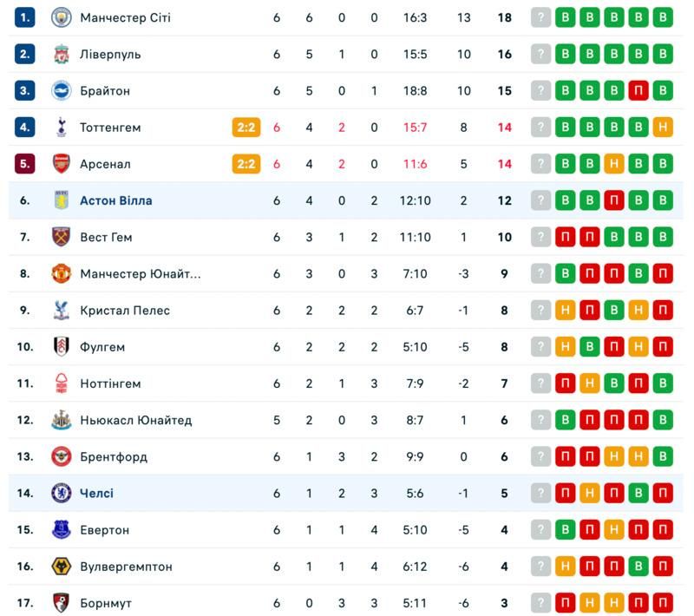Click Bournemouth's grey question mark badge

[541, 603]
